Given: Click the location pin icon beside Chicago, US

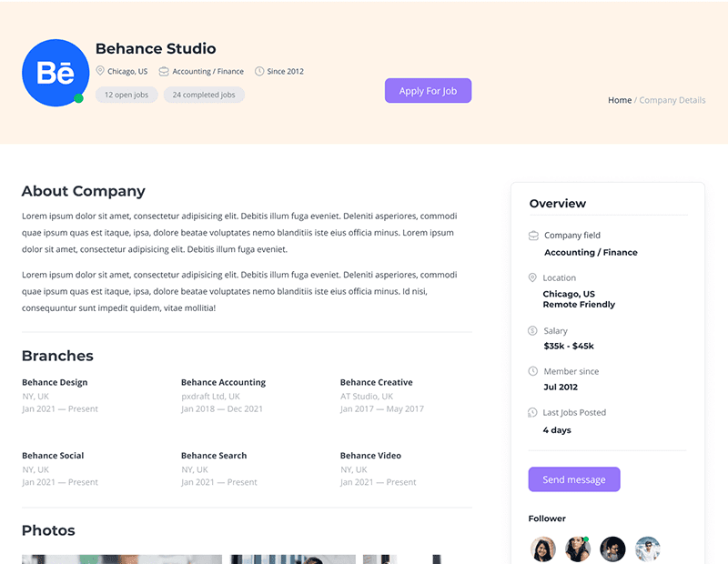Looking at the screenshot, I should pyautogui.click(x=100, y=71).
